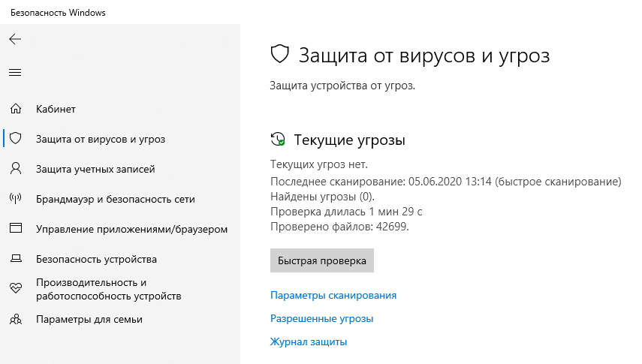
Task: Start Быстрая проверка scan
Action: coord(321,260)
